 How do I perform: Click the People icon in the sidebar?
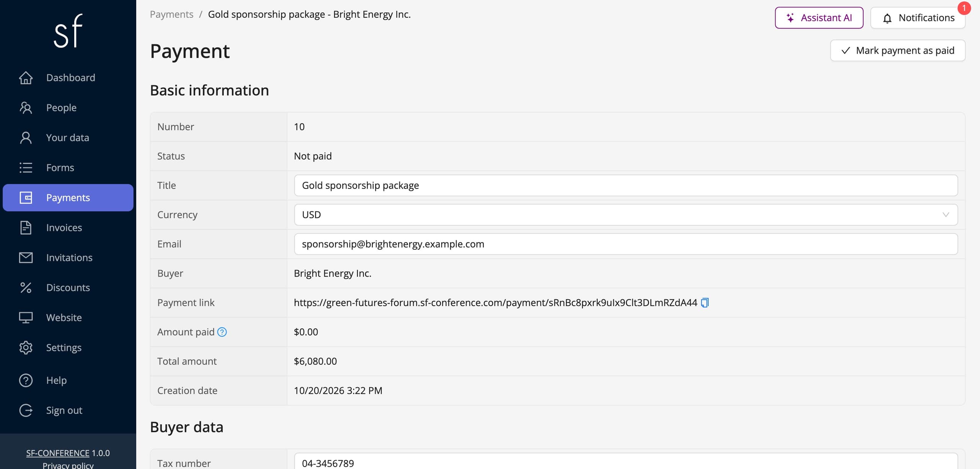pyautogui.click(x=26, y=108)
